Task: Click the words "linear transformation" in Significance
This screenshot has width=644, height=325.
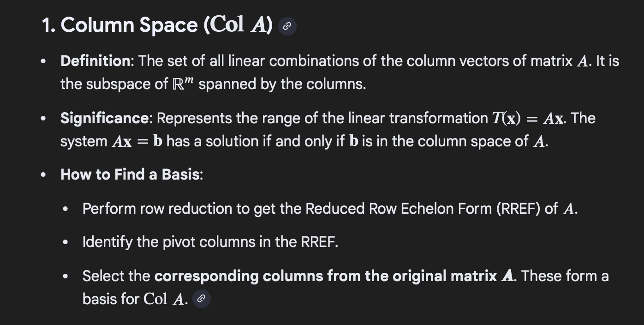Action: click(436, 118)
